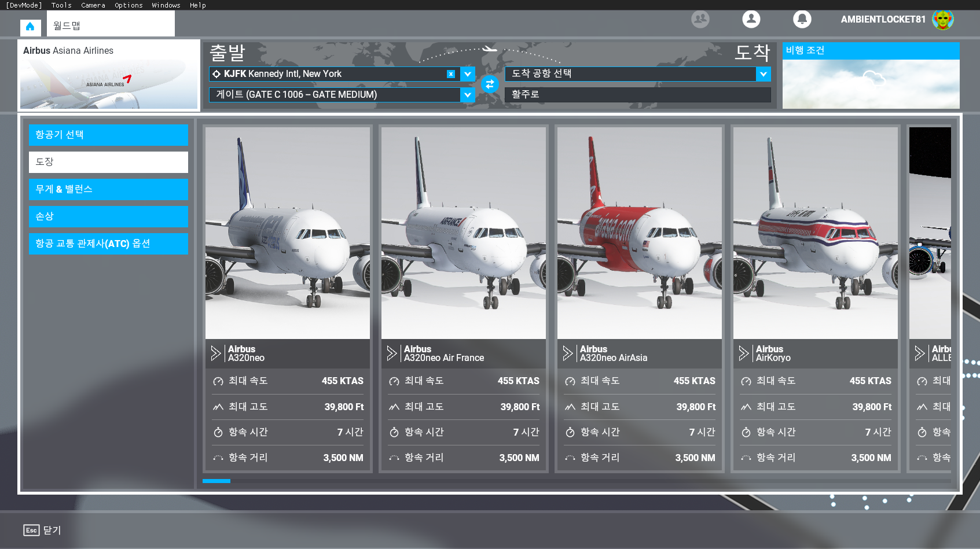Select the Airbus AirKoryo aircraft card

816,300
